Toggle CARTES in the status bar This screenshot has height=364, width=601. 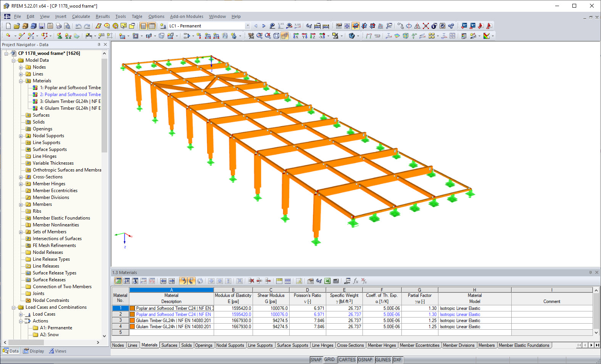pos(347,360)
